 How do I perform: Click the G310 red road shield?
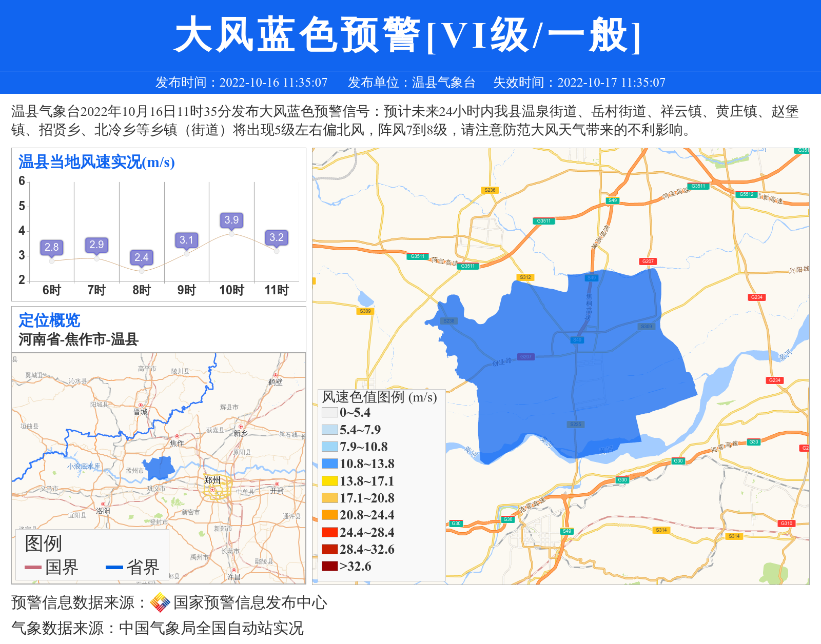pos(787,524)
